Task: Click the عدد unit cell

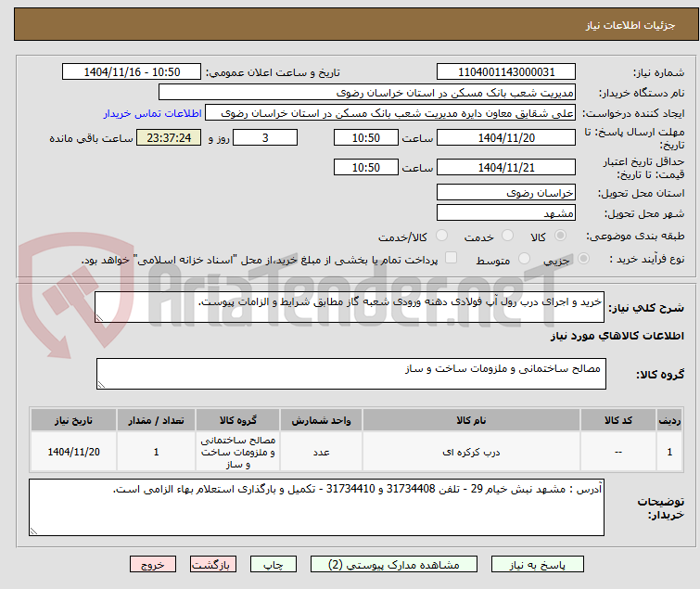Action: pos(321,452)
